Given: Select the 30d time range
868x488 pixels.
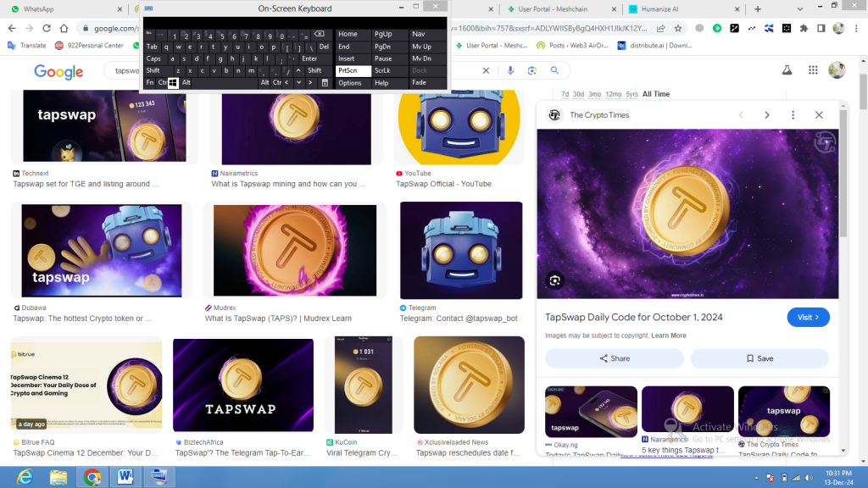Looking at the screenshot, I should (x=578, y=94).
